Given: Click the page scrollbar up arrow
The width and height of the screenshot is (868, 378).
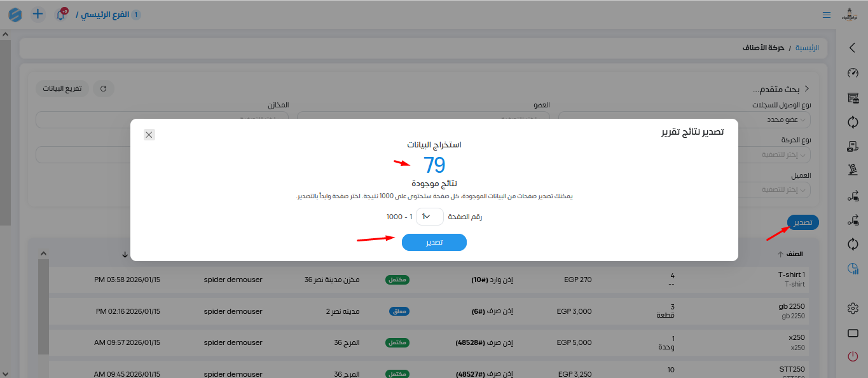Looking at the screenshot, I should [5, 34].
